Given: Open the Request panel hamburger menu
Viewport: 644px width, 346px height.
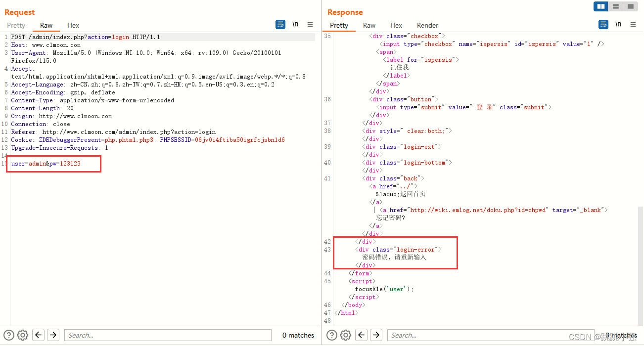Looking at the screenshot, I should pyautogui.click(x=310, y=24).
